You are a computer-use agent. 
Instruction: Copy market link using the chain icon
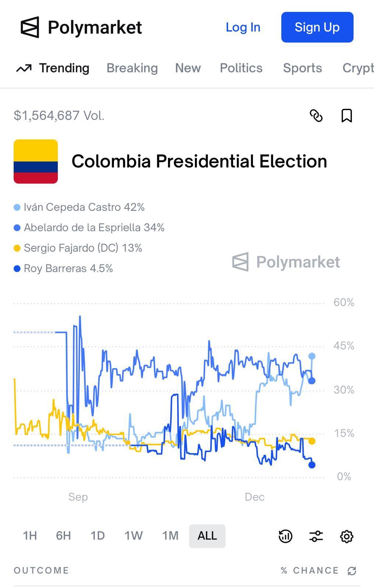pyautogui.click(x=316, y=116)
